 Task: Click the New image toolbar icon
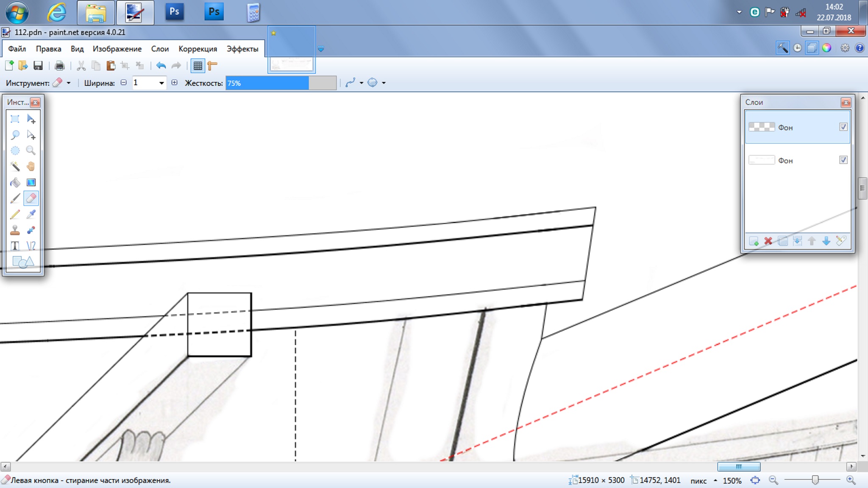click(9, 65)
